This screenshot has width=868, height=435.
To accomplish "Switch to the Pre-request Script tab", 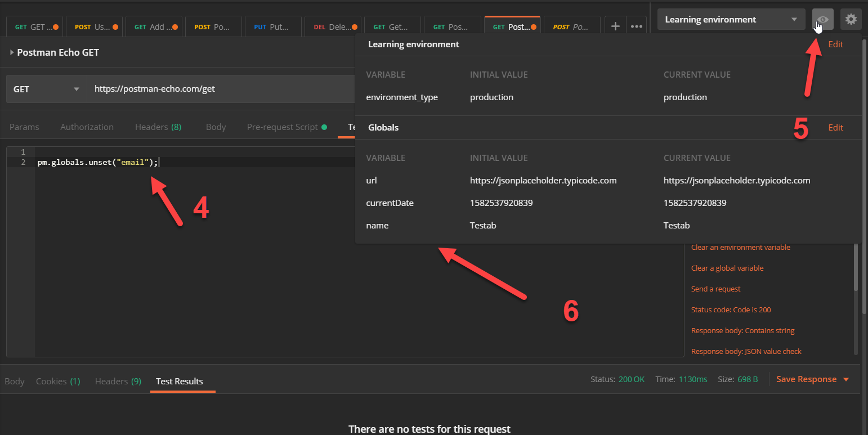I will tap(287, 127).
